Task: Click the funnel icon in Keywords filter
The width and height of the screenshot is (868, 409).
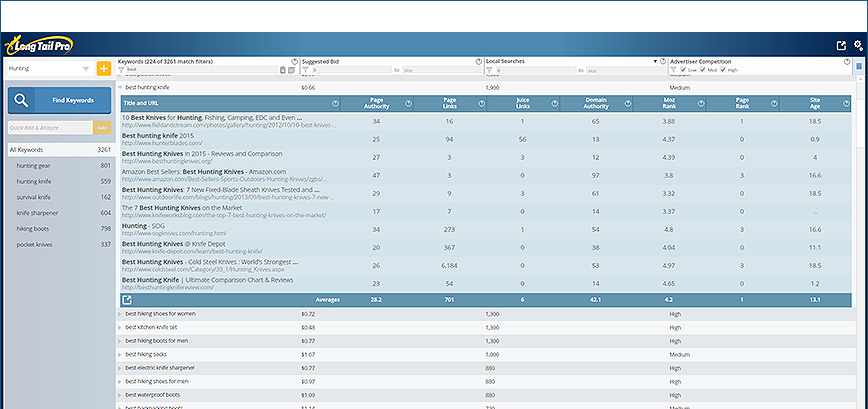Action: (x=121, y=70)
